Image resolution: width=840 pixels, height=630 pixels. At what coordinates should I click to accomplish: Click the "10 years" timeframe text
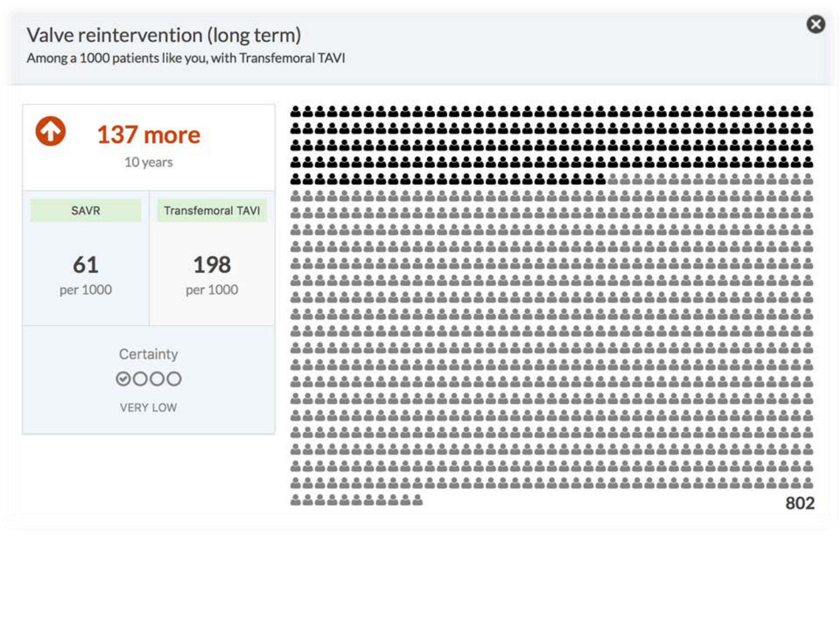148,162
